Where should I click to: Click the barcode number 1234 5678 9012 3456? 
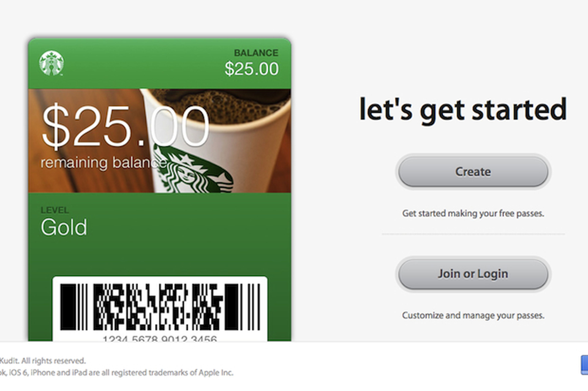(160, 338)
